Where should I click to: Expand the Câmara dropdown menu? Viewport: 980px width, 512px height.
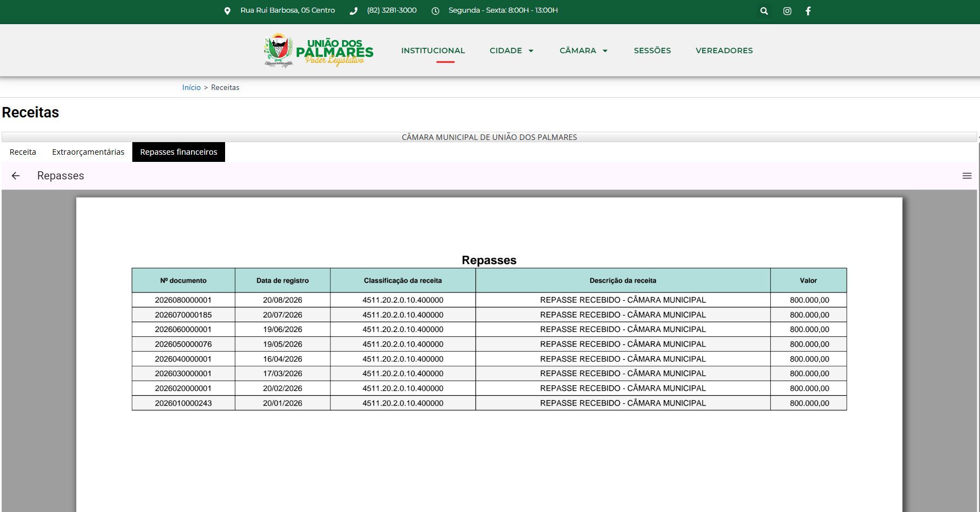[x=584, y=50]
